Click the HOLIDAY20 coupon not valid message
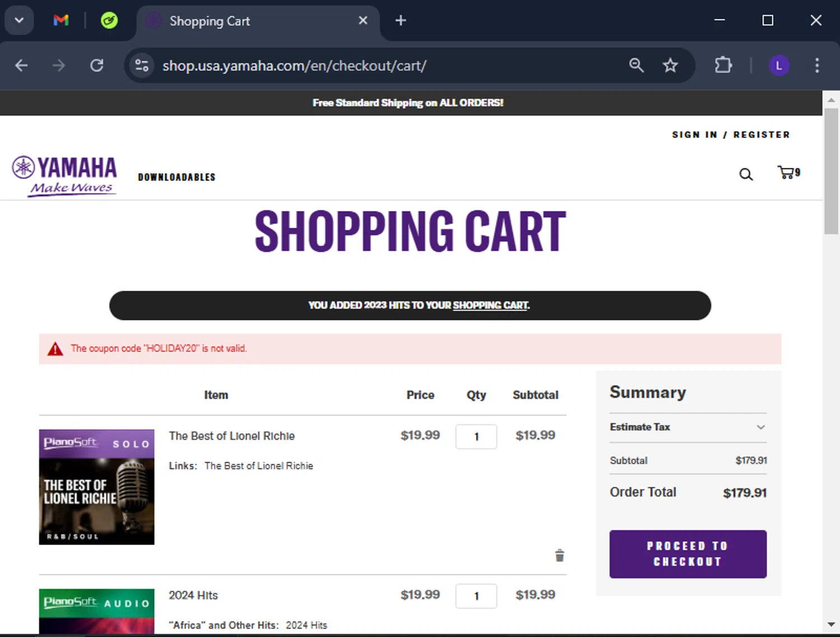Viewport: 840px width, 637px height. click(158, 348)
